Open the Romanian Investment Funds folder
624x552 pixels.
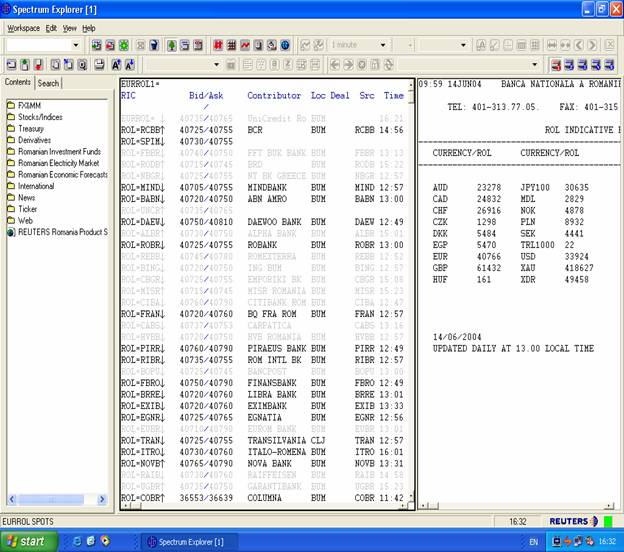[x=54, y=152]
